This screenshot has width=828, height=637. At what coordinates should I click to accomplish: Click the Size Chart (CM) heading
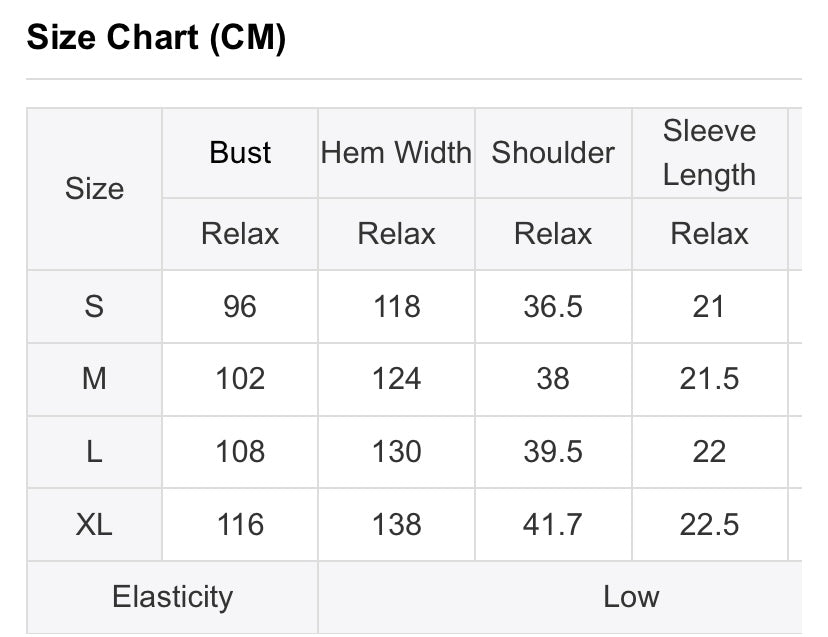pos(156,38)
